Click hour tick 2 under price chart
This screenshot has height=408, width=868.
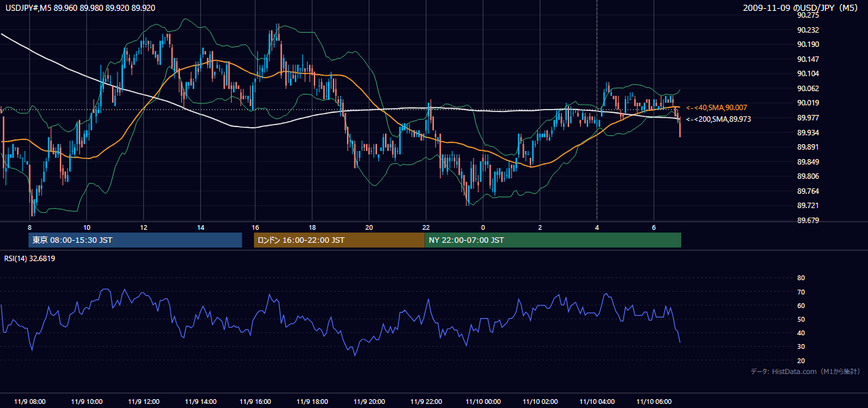pos(540,226)
